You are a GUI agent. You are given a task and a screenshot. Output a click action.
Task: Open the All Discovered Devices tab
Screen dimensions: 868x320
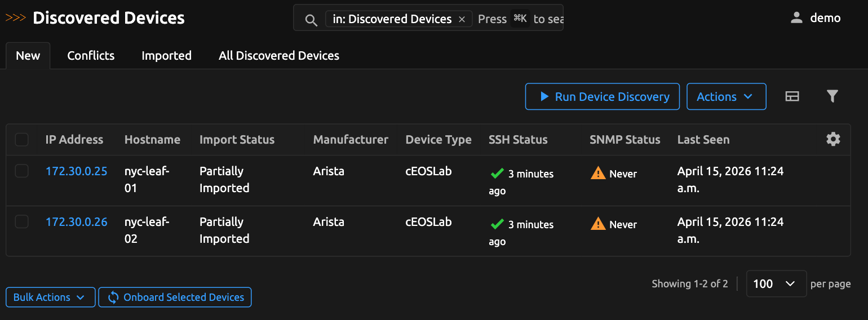(x=278, y=56)
